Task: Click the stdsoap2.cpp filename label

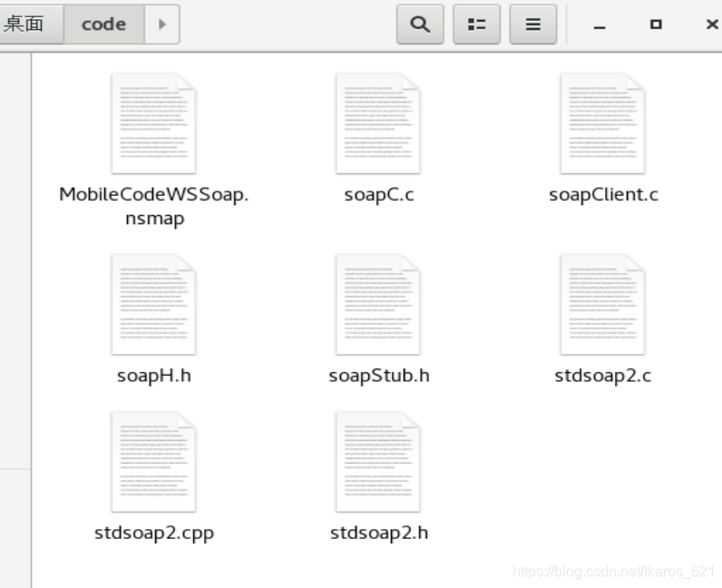Action: [x=154, y=534]
